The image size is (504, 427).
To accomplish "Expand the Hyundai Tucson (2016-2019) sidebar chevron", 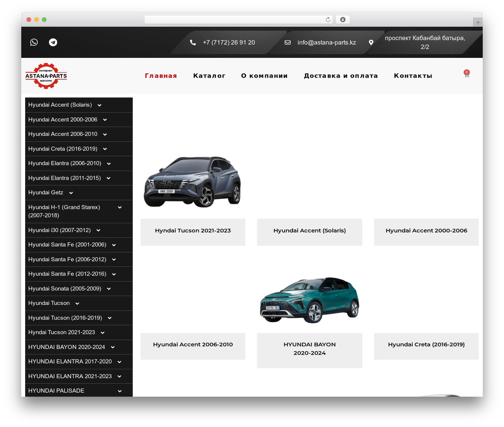I will [x=110, y=318].
